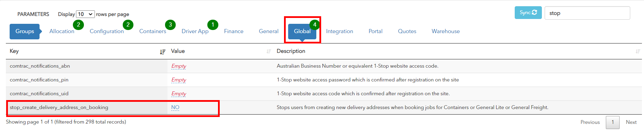Open the rows per page dropdown
Screen dimensions: 644x137
point(85,14)
